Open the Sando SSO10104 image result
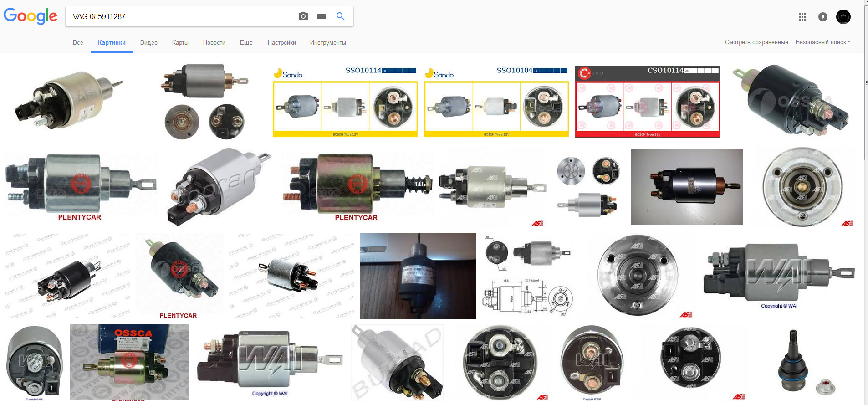Screen dimensions: 868x405 point(496,101)
